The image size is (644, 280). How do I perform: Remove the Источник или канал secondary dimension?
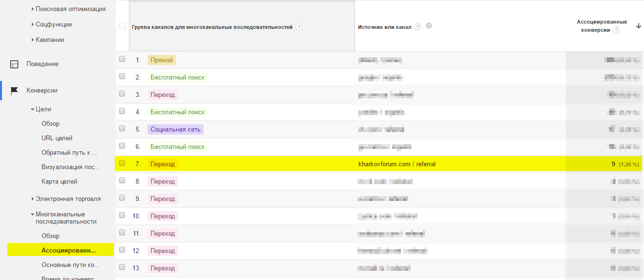(x=429, y=26)
